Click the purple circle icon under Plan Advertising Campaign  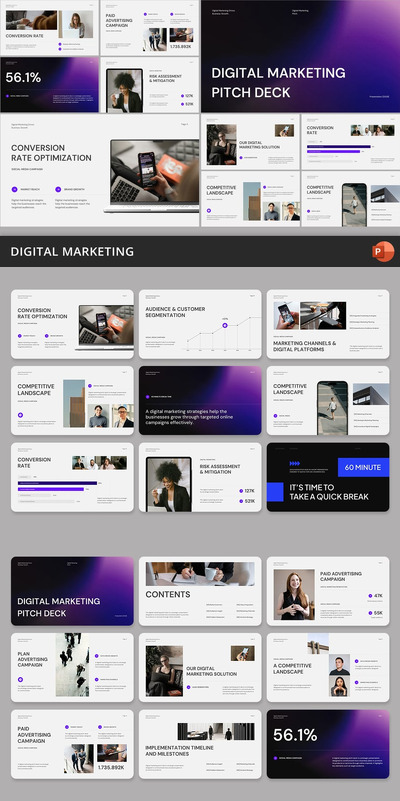pos(20,679)
